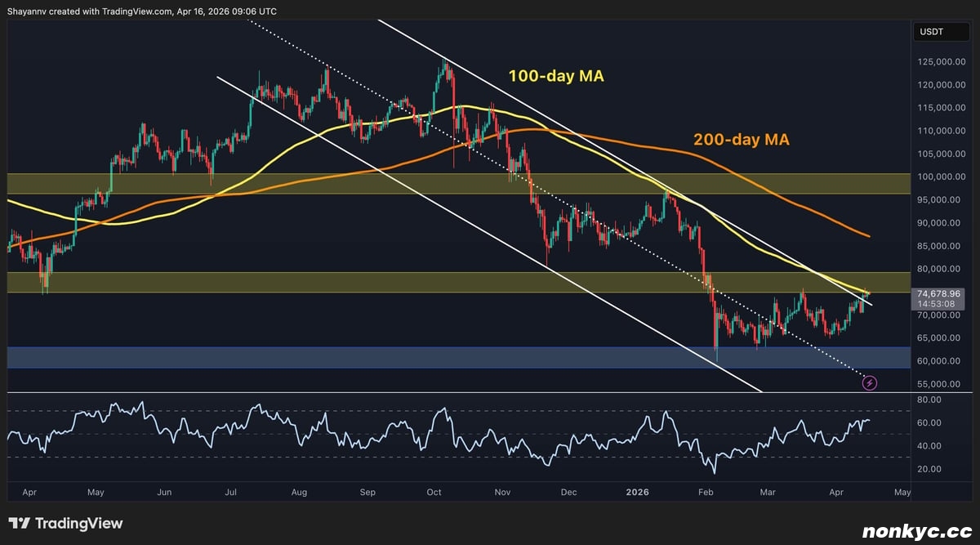The image size is (980, 545).
Task: Click the 80.00 level on RSI axis
Action: coord(929,400)
